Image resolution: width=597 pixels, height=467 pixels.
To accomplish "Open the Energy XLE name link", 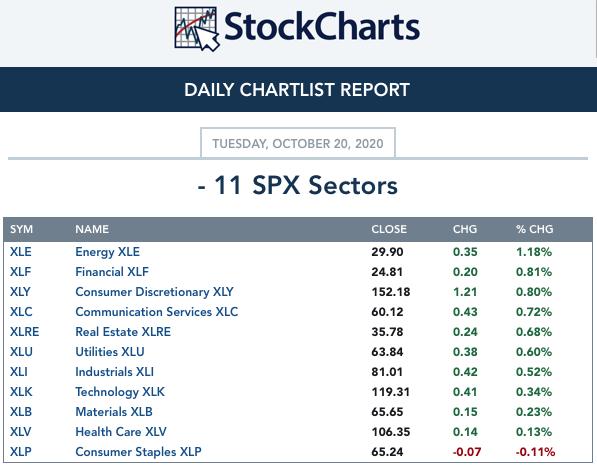I will 107,252.
